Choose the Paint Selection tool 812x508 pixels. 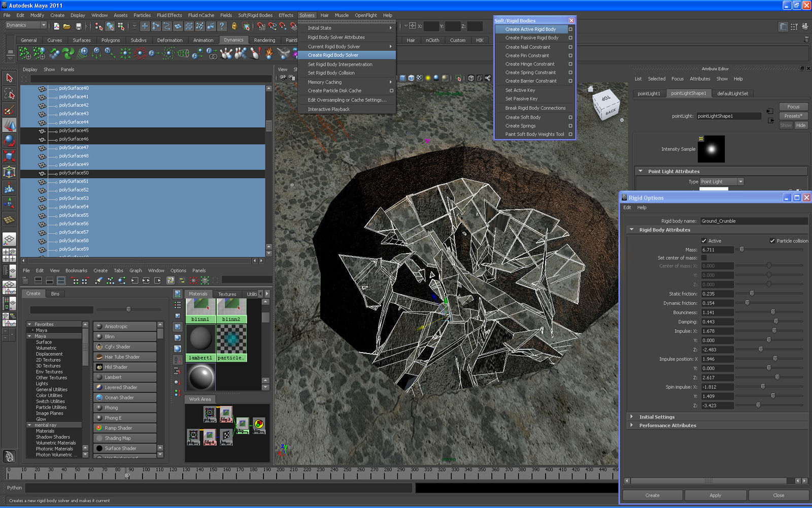pyautogui.click(x=9, y=109)
